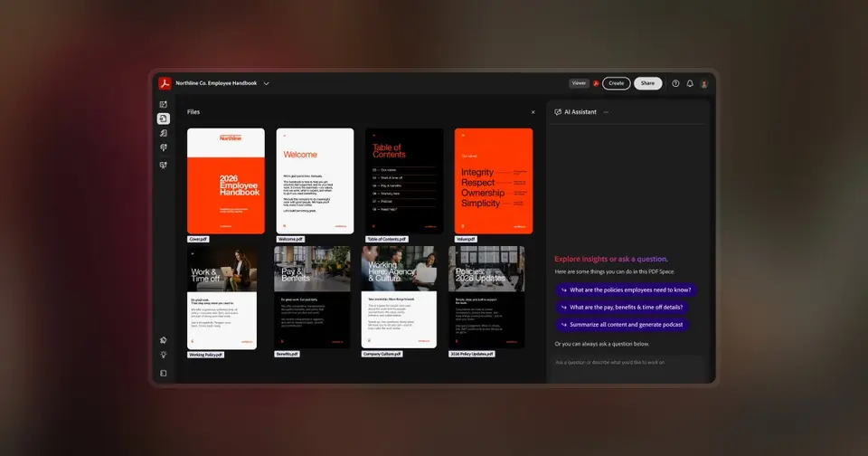
Task: Open the Working Policy.pdf thumbnail
Action: coord(222,298)
